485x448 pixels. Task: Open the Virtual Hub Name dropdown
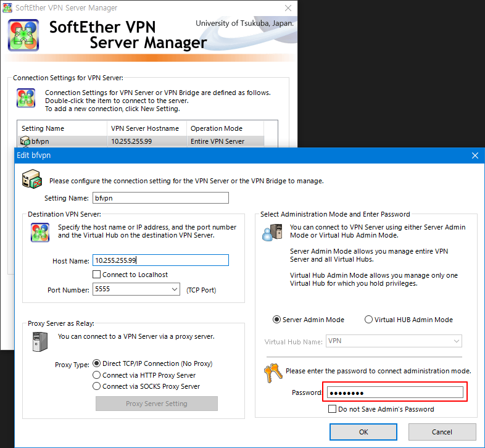pyautogui.click(x=456, y=341)
